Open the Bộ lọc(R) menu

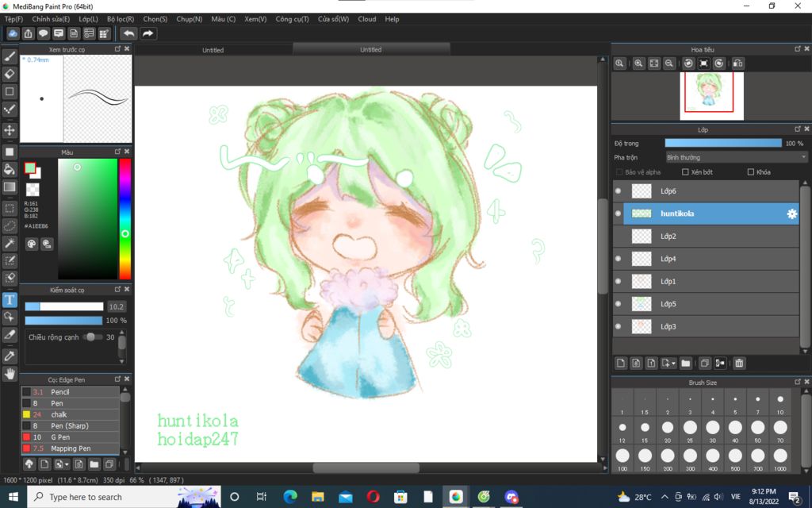(121, 19)
